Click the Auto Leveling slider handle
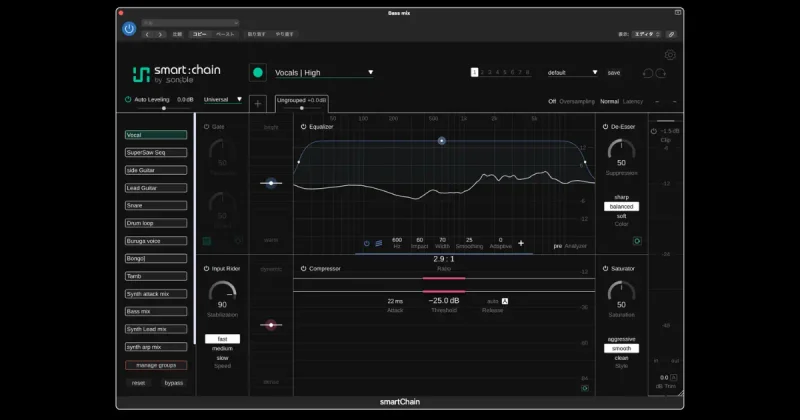Image resolution: width=800 pixels, height=420 pixels. [164, 108]
